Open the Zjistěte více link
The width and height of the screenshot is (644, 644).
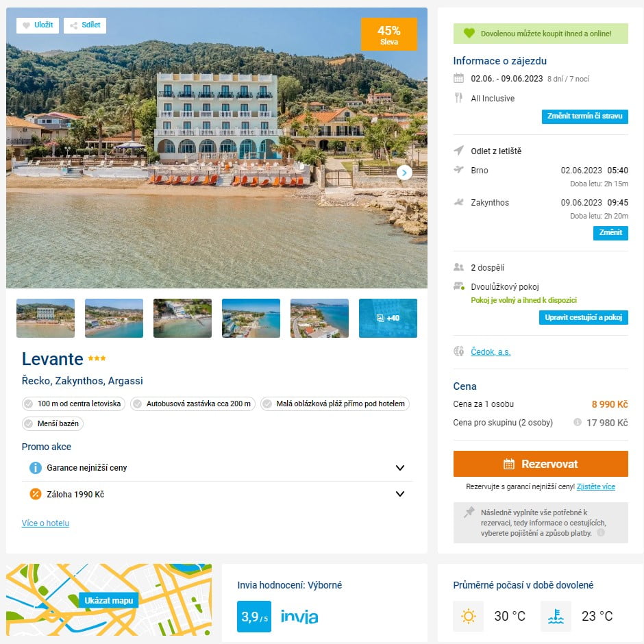[595, 487]
